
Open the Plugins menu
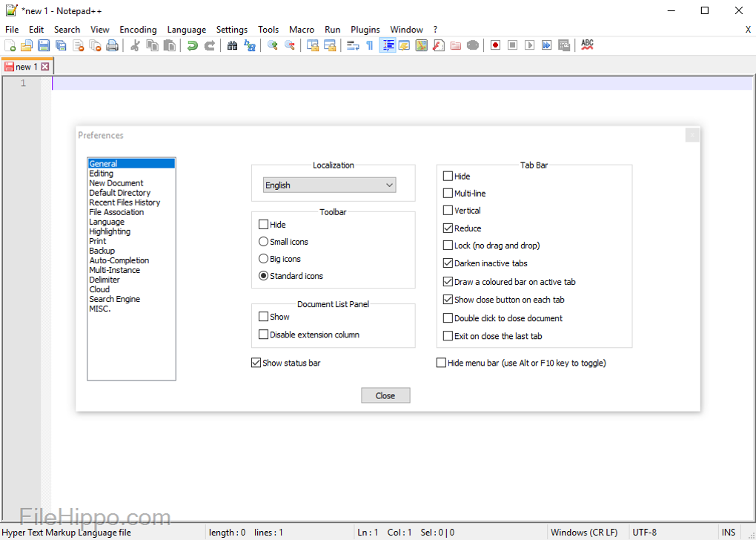365,30
